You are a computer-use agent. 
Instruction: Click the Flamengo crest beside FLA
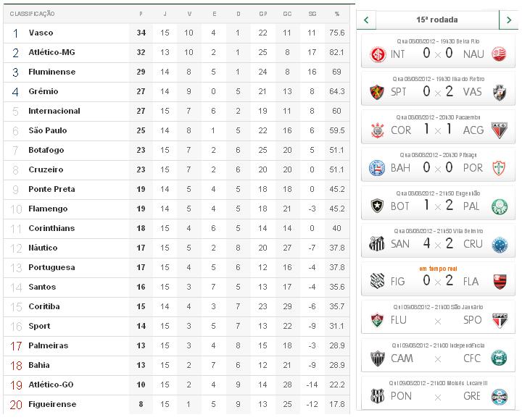498,282
